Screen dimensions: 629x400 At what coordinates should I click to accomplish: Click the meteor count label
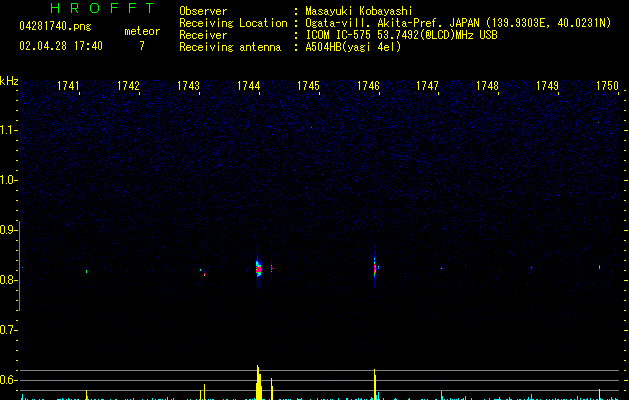click(x=142, y=31)
